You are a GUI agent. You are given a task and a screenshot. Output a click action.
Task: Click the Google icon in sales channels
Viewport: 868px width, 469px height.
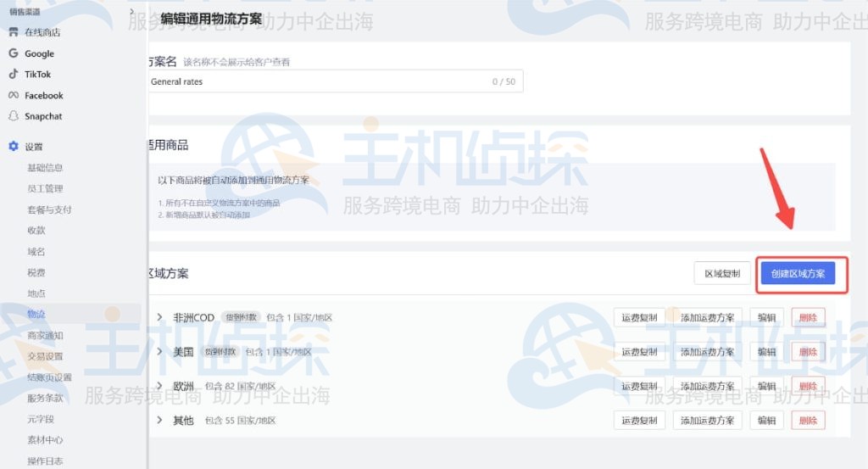tap(14, 53)
